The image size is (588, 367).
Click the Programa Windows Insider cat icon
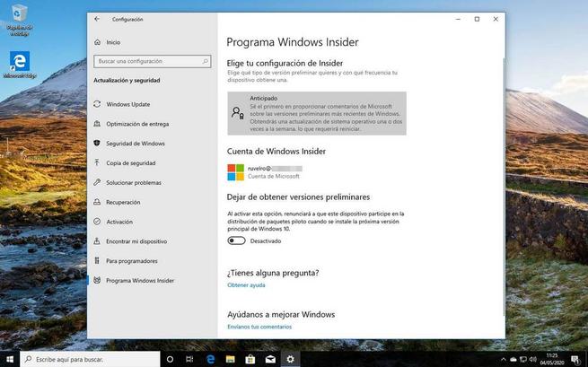(97, 280)
